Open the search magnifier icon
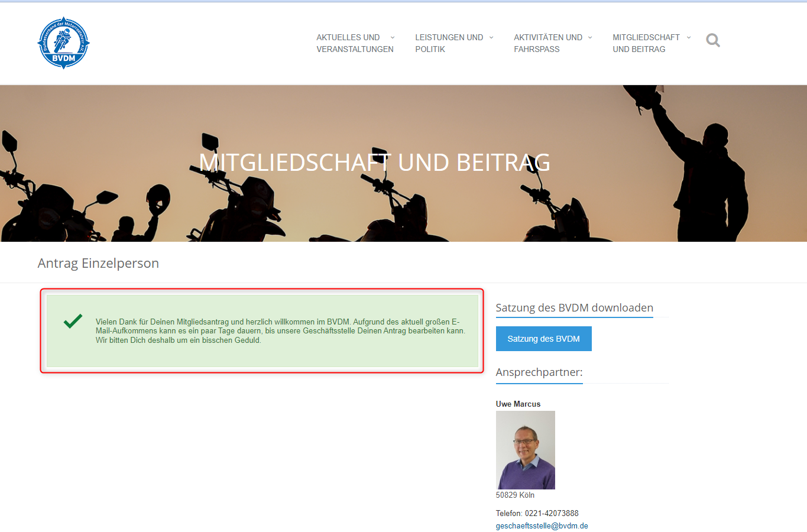 click(x=713, y=40)
